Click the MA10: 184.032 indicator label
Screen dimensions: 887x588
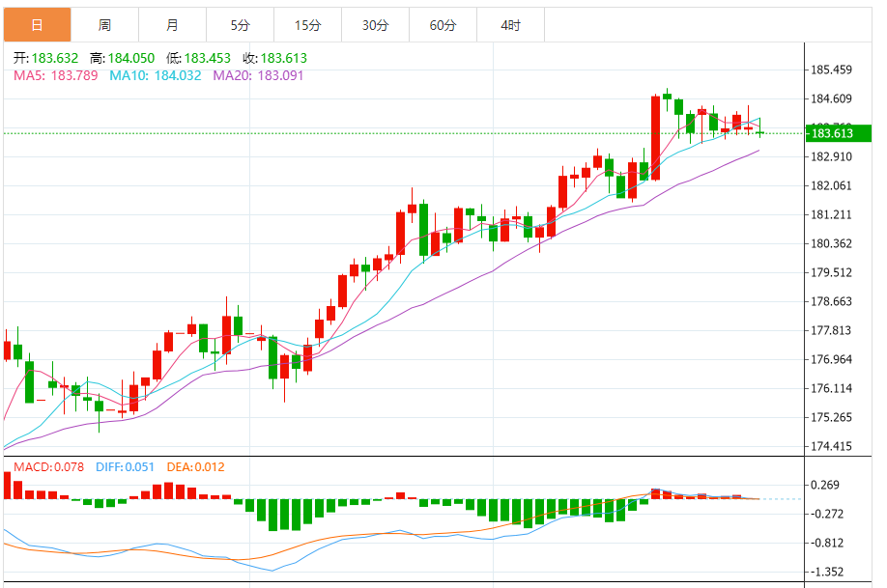coord(156,75)
